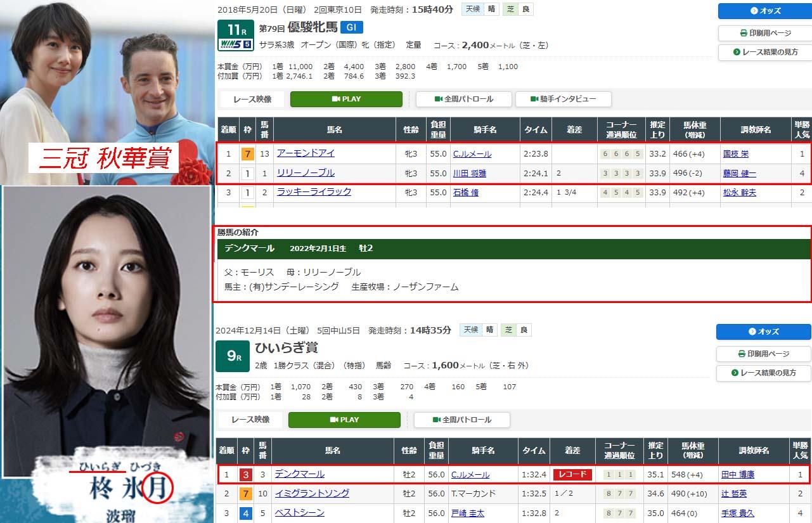The height and width of the screenshot is (523, 812).
Task: Open horse link デンクマール in ひいらぎ賞 results
Action: tap(299, 474)
